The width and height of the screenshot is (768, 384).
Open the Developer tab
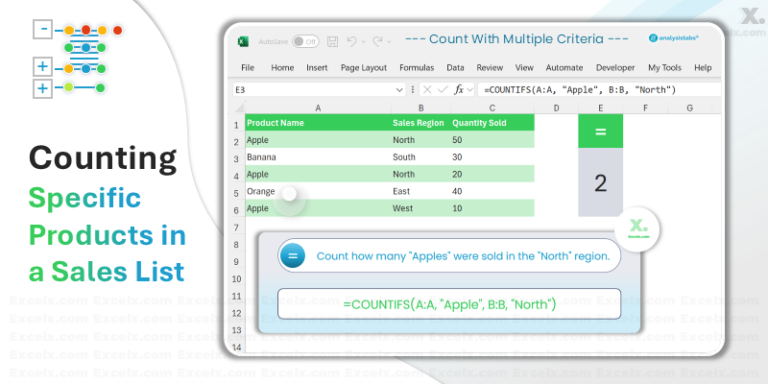pos(616,68)
